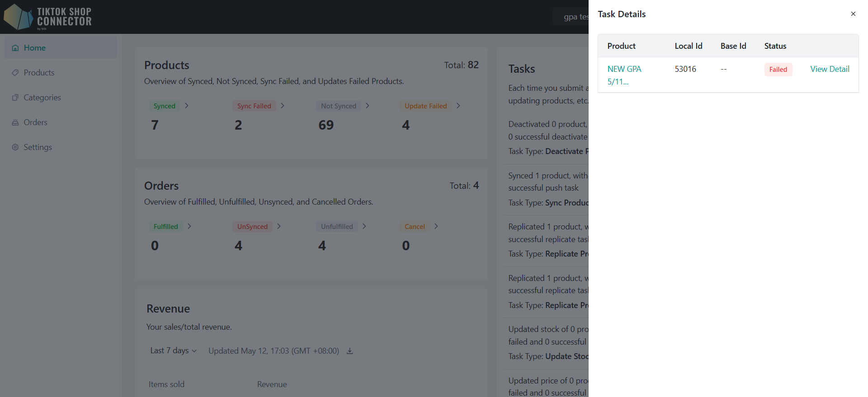Image resolution: width=868 pixels, height=397 pixels.
Task: Click Synced count 7
Action: click(x=155, y=125)
